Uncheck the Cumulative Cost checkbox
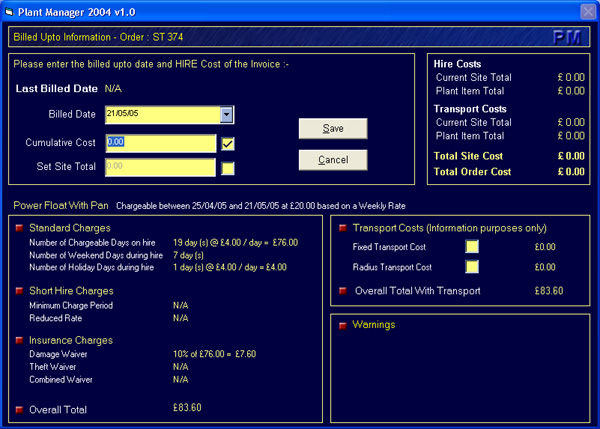Screen dimensions: 600x429 tap(228, 144)
